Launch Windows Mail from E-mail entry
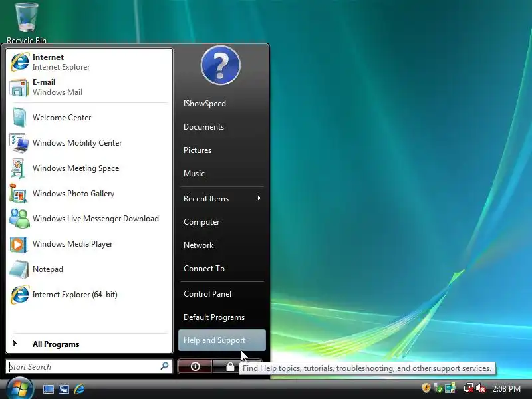Viewport: 532px width, 399px height. click(x=89, y=88)
